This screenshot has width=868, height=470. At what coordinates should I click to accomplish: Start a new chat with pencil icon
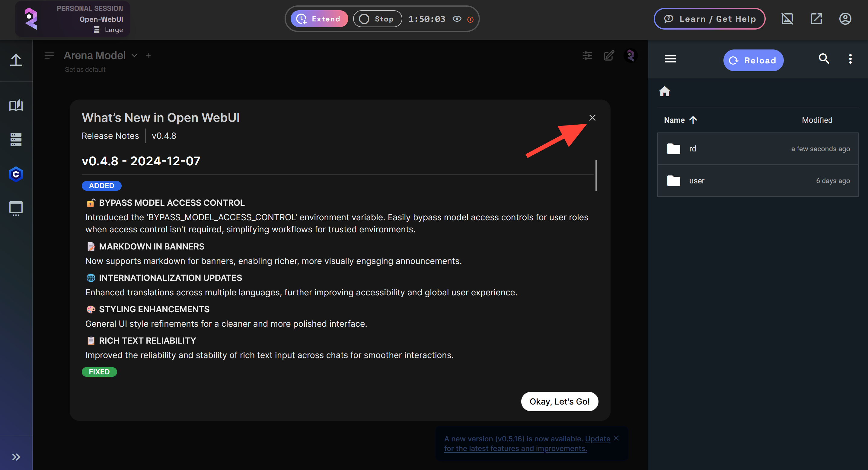coord(609,55)
